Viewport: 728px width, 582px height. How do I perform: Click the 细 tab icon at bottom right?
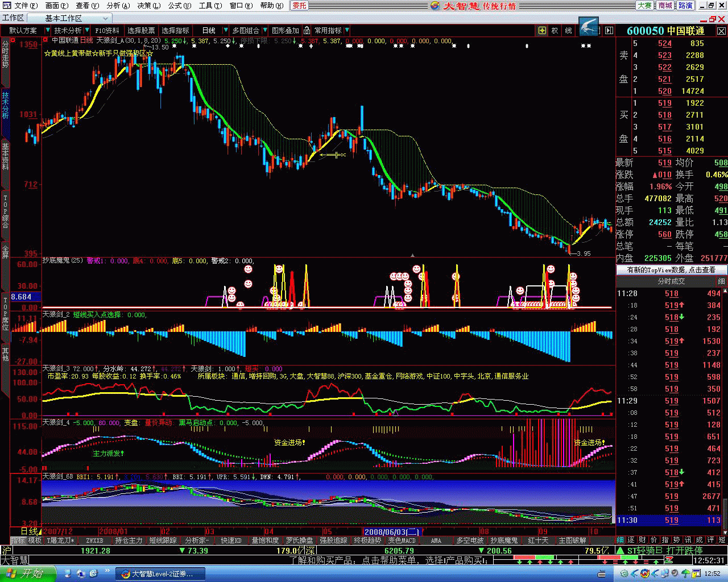click(x=621, y=540)
